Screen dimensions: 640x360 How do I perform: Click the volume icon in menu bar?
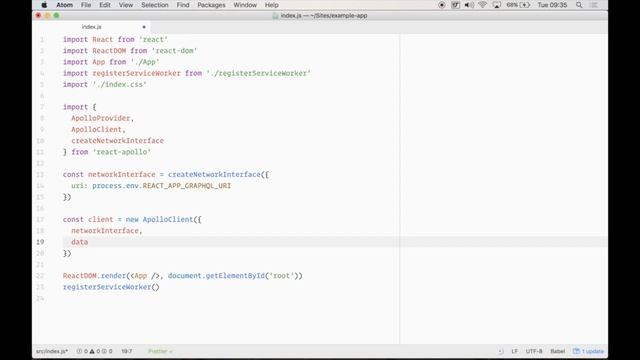469,5
